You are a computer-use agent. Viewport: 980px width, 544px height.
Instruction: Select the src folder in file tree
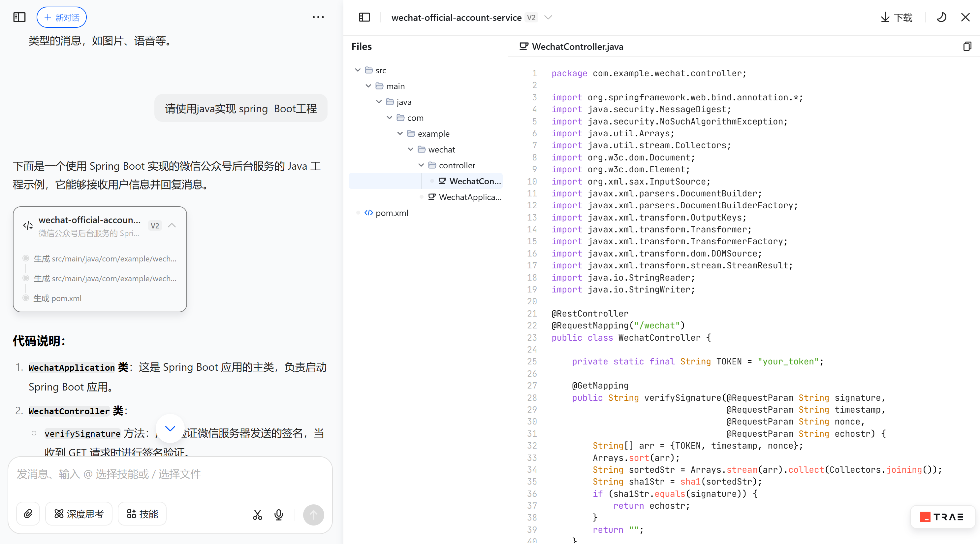[x=426, y=70]
